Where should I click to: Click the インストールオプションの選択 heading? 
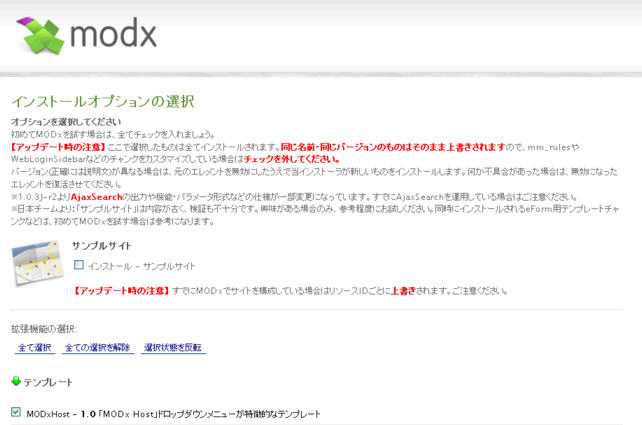coord(103,102)
